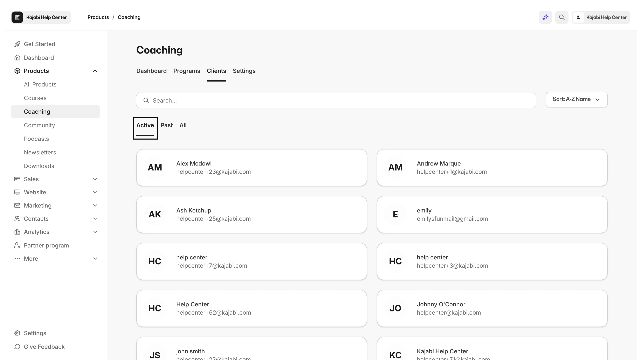Select the Analytics chart icon

point(17,232)
